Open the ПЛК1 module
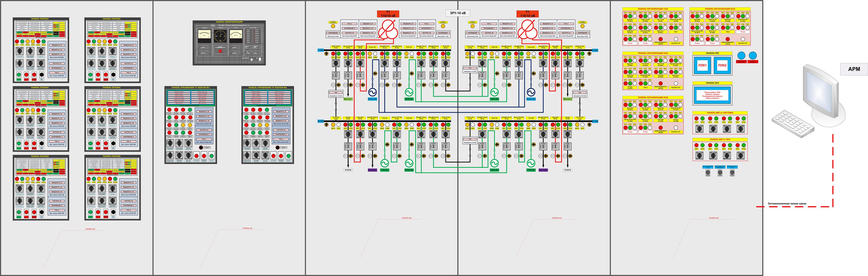 [x=702, y=66]
